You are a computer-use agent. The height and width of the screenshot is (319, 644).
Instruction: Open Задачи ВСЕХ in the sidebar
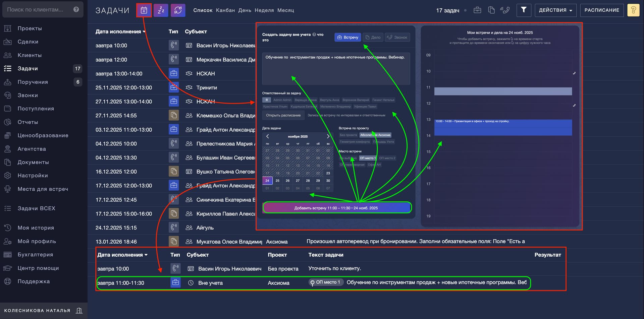(36, 208)
